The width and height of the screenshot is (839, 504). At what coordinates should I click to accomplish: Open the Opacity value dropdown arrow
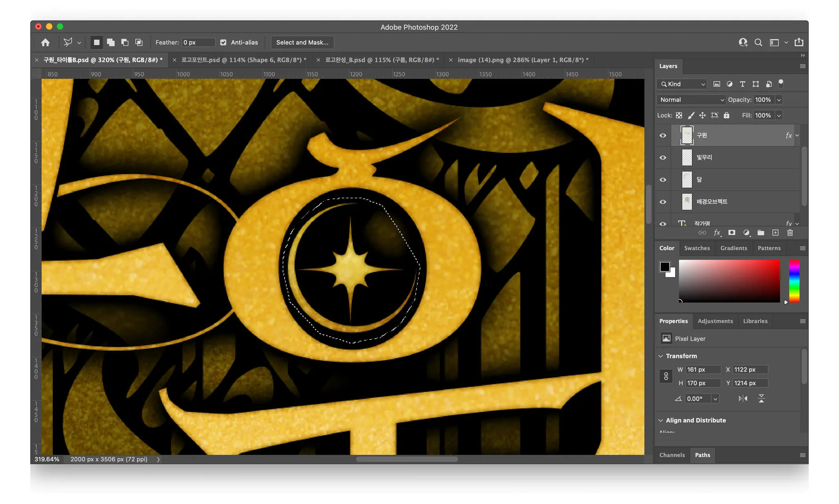pyautogui.click(x=779, y=100)
